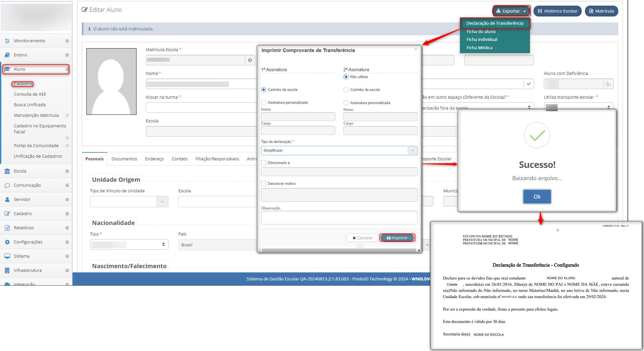644x351 pixels.
Task: Open the Tipo de Vínculo de Unidade dropdown
Action: point(129,202)
